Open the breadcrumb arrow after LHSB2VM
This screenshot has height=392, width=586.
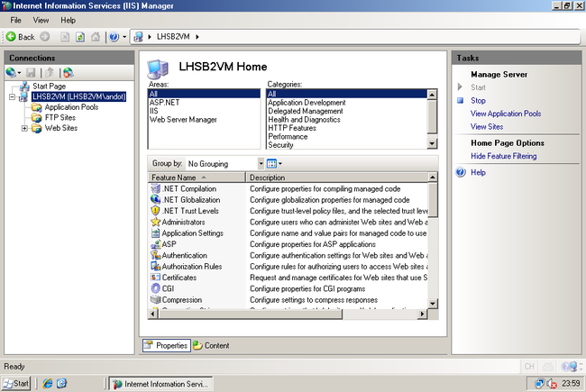coord(197,37)
